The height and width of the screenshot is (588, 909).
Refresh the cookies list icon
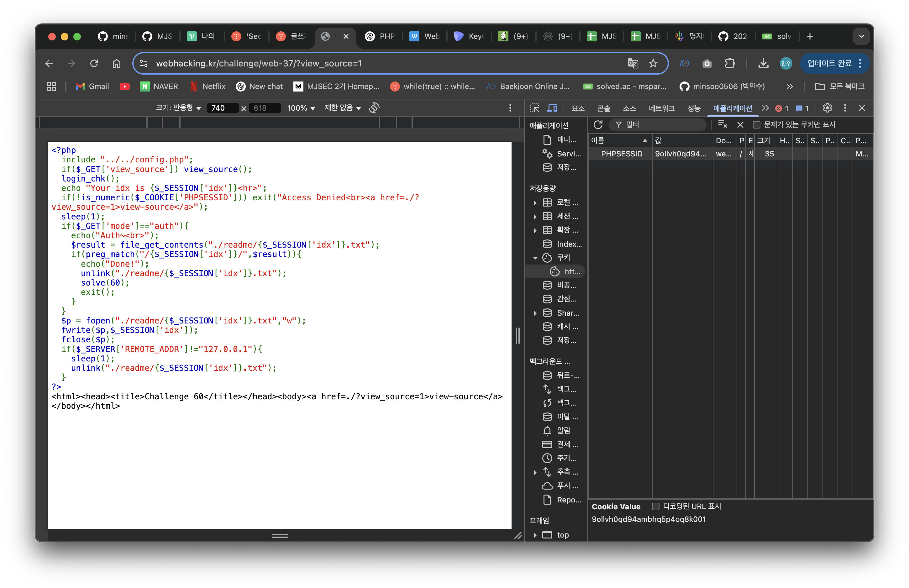click(597, 124)
